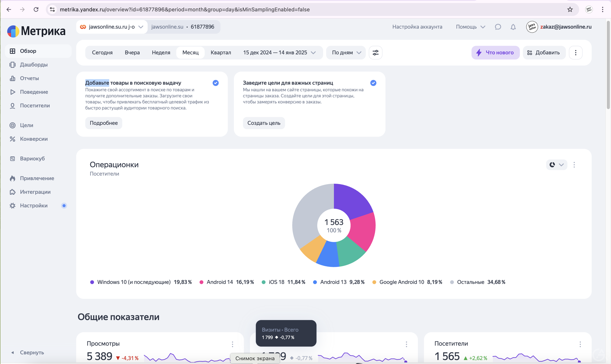The image size is (611, 364).
Task: Click Создать цель button
Action: 264,123
